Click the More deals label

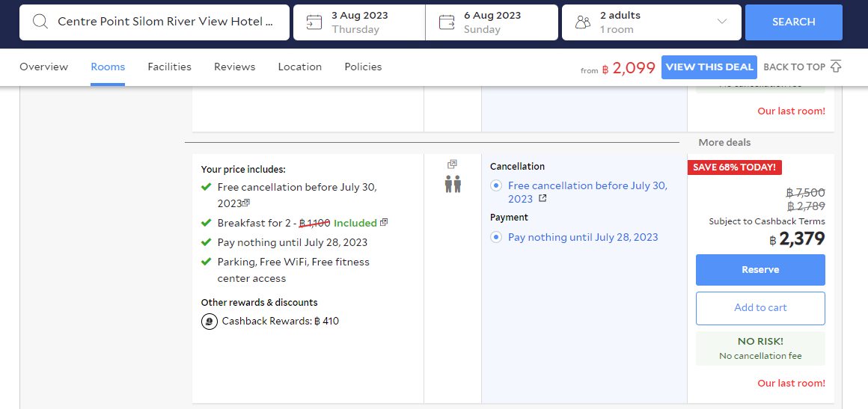[x=724, y=143]
